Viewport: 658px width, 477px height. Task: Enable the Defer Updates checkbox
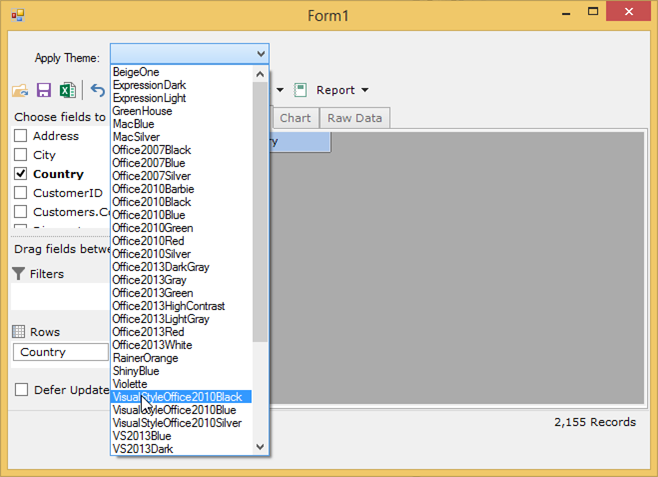pyautogui.click(x=20, y=390)
